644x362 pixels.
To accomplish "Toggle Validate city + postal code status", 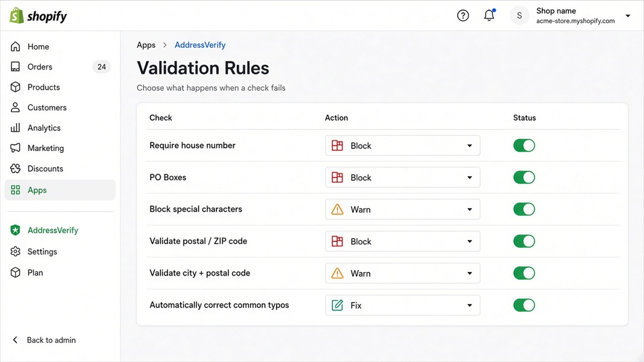I will click(524, 273).
